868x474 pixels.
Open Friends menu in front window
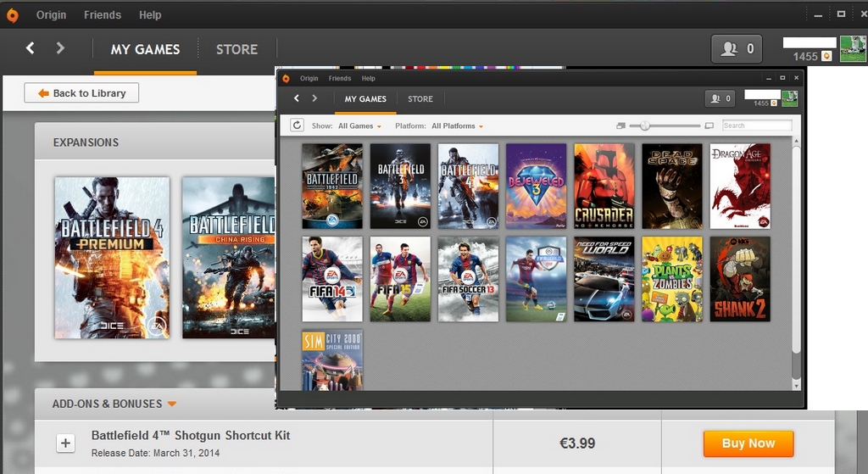pyautogui.click(x=339, y=78)
